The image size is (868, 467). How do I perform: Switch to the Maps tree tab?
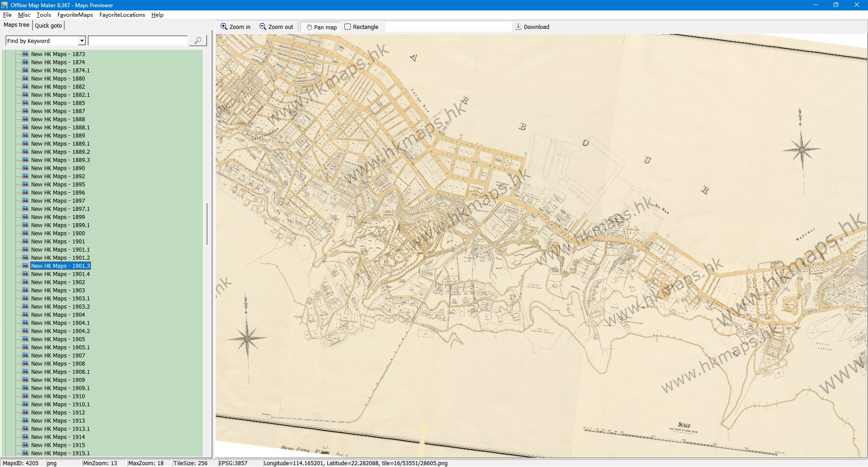pos(16,25)
